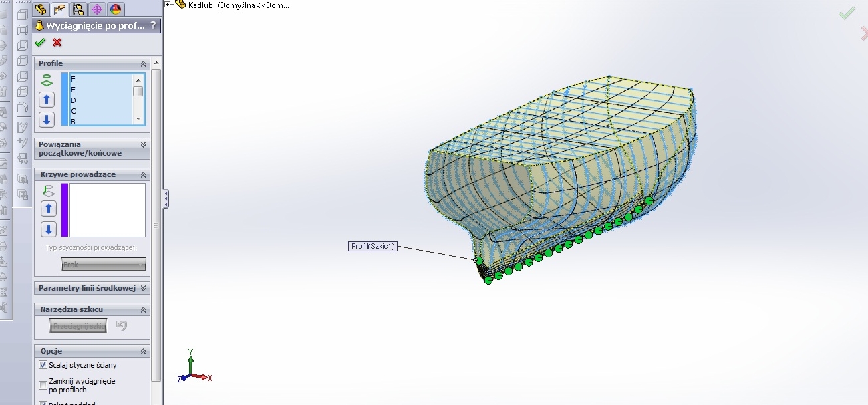Open help for Wyciągnięcie po profilach
Image resolution: width=868 pixels, height=405 pixels.
(153, 26)
